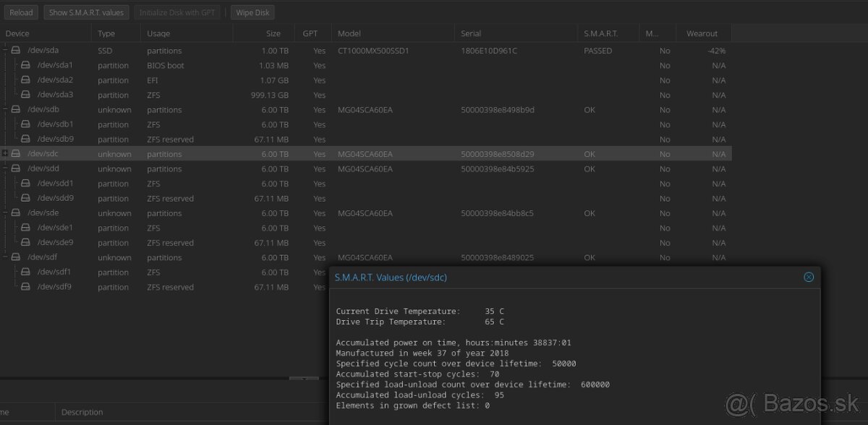Click the disk icon of /dev/sda2 EFI partition
Viewport: 868px width, 425px height.
click(x=25, y=80)
